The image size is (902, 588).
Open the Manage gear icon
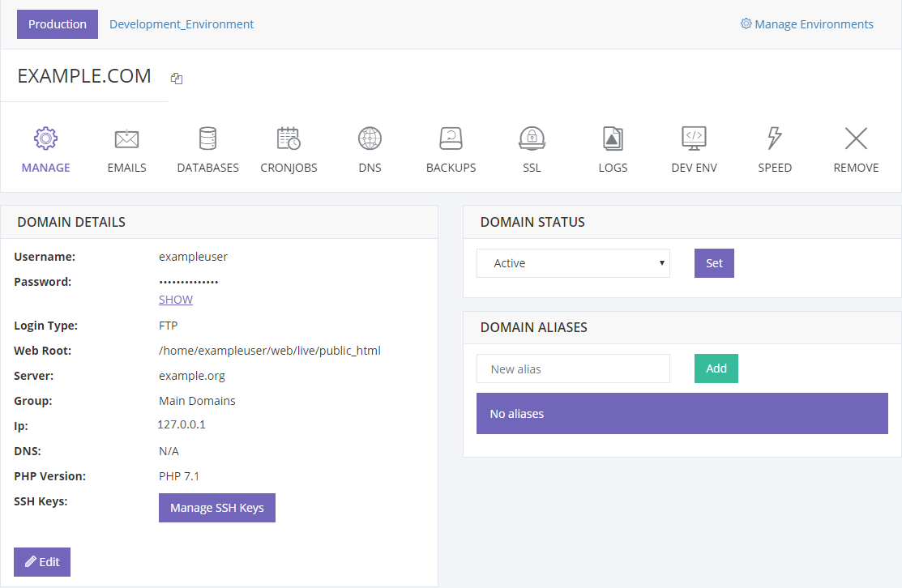[45, 139]
